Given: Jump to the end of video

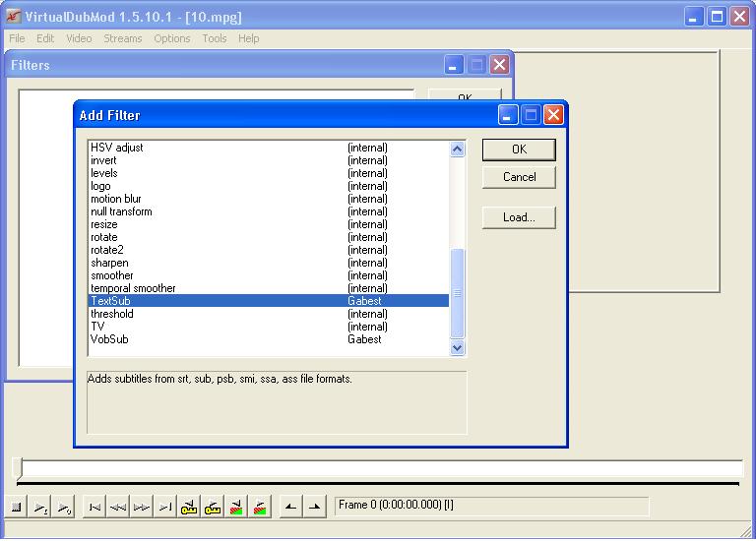Looking at the screenshot, I should (165, 507).
